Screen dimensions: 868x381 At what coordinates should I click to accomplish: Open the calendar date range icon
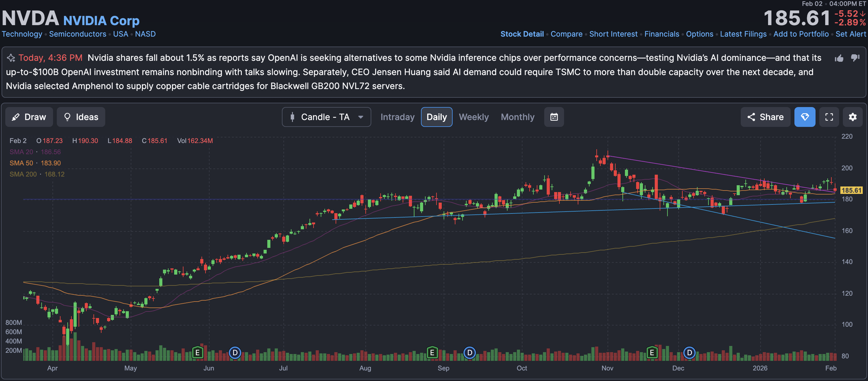[554, 117]
